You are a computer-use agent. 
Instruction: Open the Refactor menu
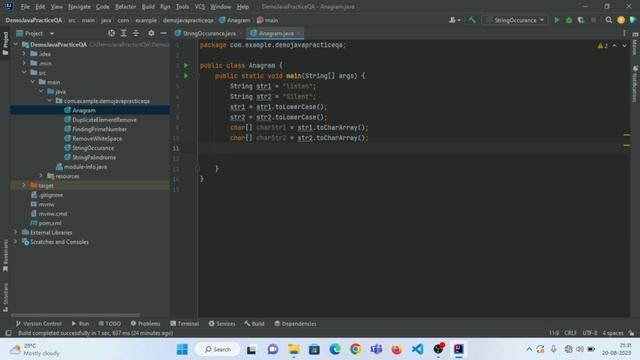coord(125,7)
